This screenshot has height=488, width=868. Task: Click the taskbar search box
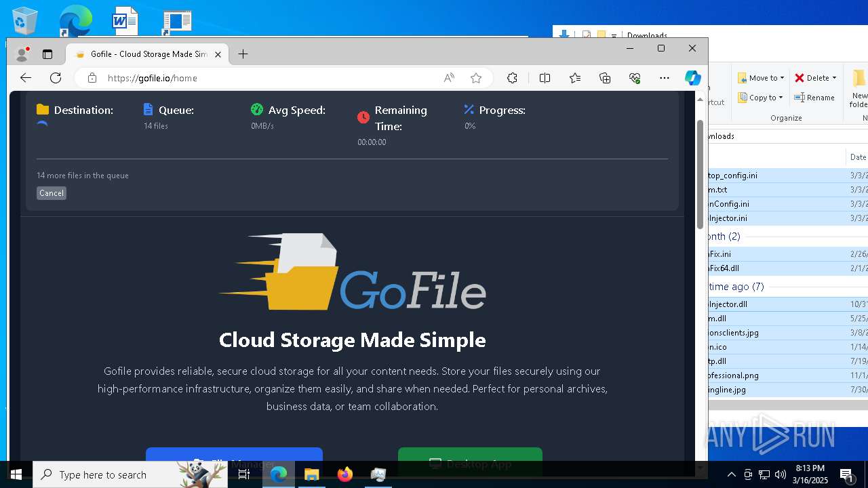[x=129, y=474]
